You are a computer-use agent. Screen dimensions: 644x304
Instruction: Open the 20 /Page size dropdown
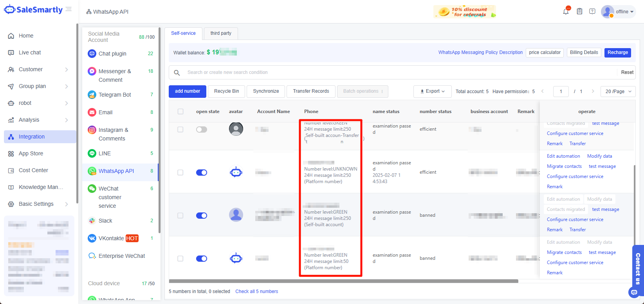(618, 91)
